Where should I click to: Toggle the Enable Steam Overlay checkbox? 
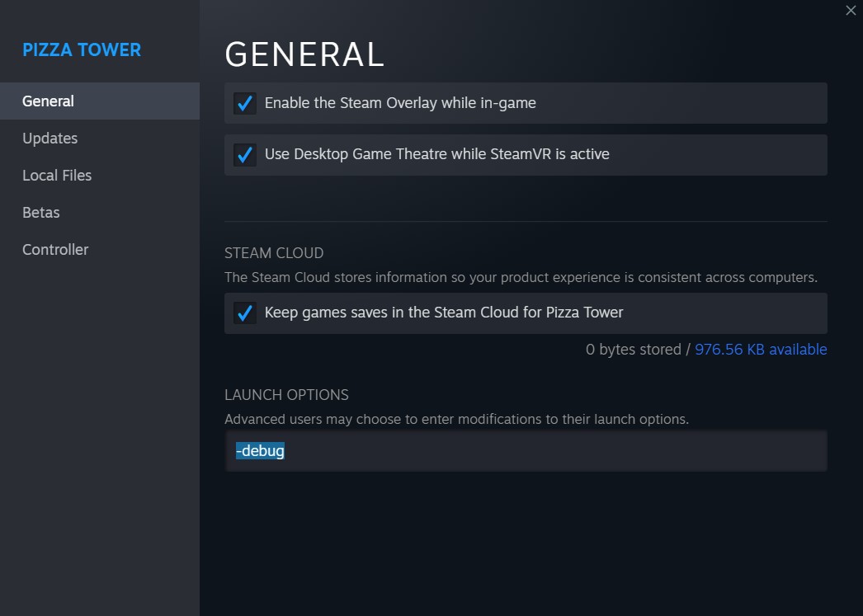coord(244,103)
